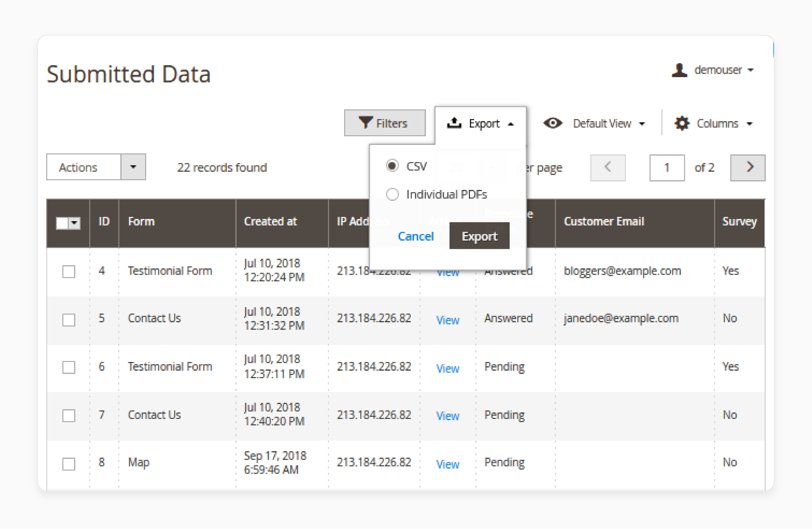
Task: Click 'Testimonial Form' in ID 4 row
Action: pos(170,271)
